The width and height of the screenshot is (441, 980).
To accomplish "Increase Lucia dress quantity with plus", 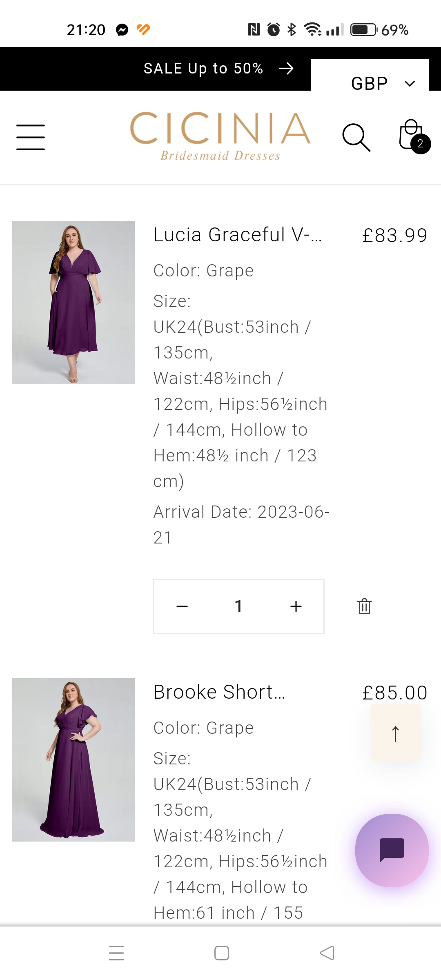I will click(x=296, y=606).
